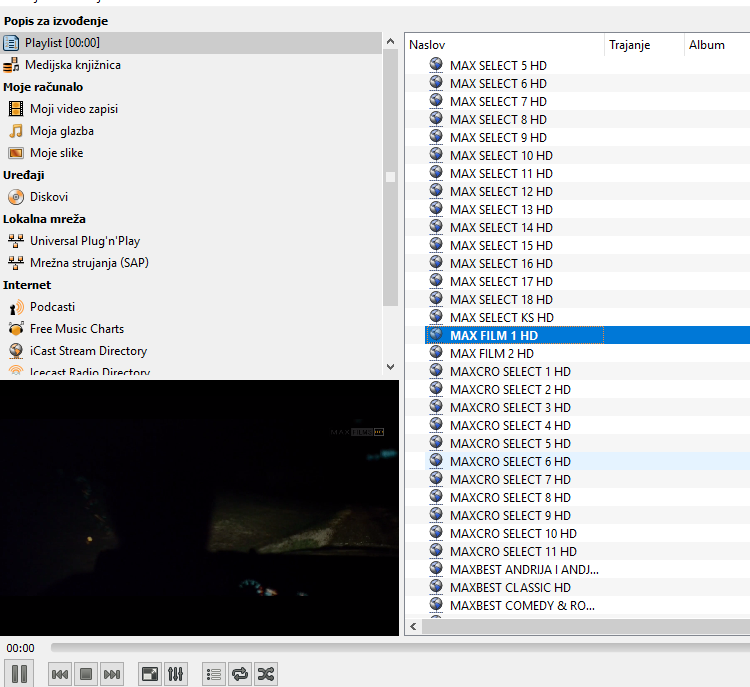Skip to the next media item
Screen dimensions: 750x687
112,674
